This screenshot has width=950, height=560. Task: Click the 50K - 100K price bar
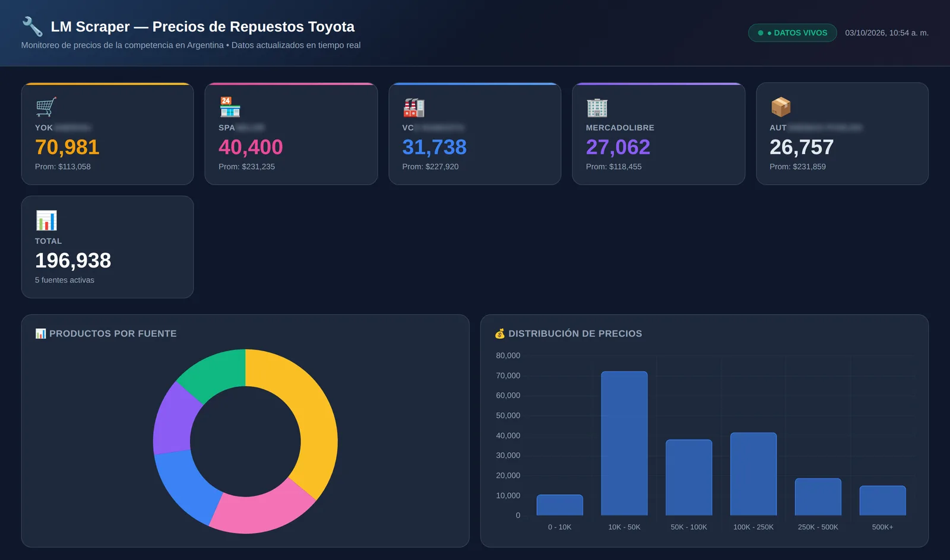(689, 478)
